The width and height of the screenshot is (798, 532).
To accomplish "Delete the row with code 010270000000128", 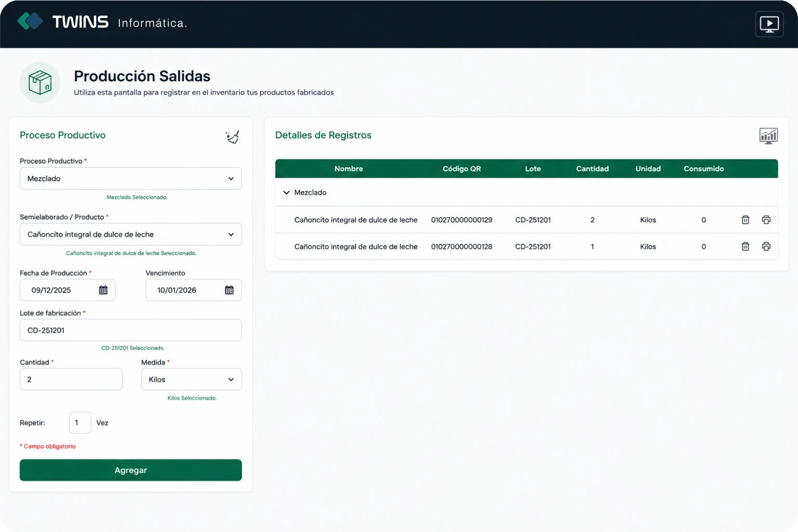I will (745, 246).
